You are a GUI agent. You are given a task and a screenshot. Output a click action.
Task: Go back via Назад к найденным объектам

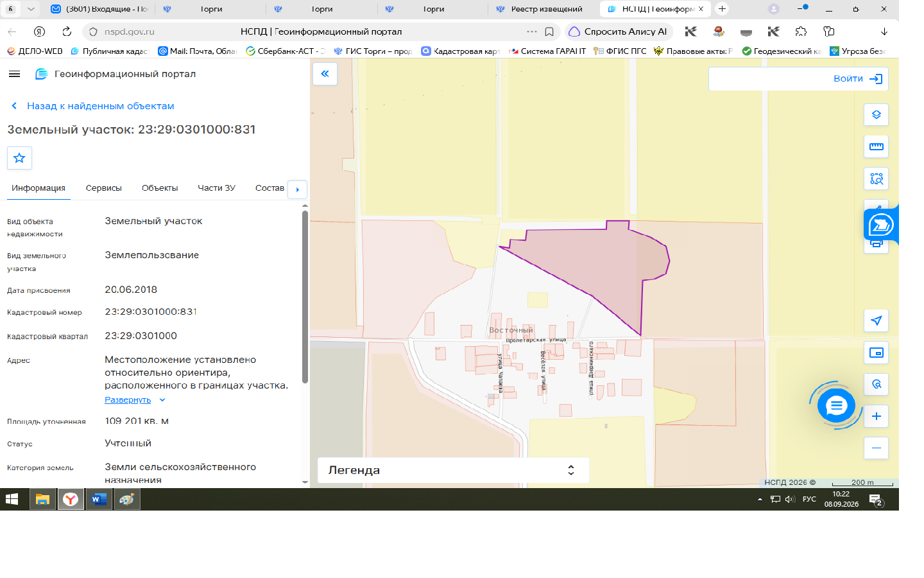pyautogui.click(x=93, y=106)
